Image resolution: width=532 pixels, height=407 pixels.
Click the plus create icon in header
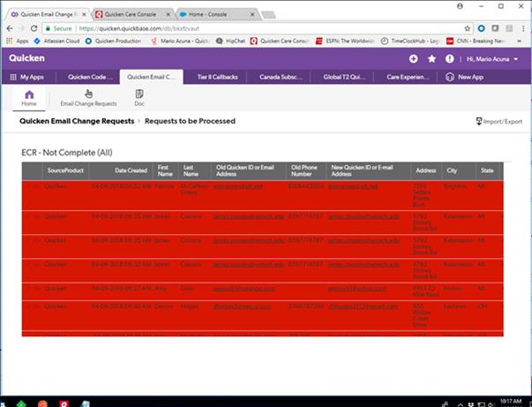coord(414,58)
